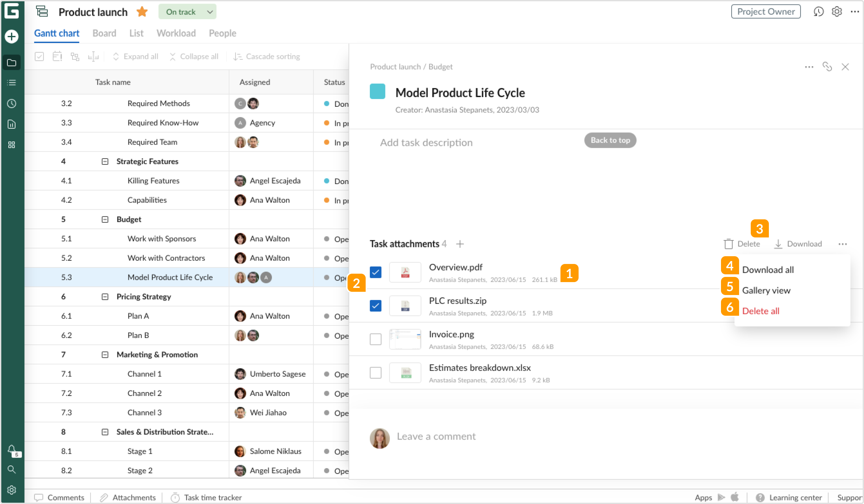This screenshot has width=864, height=504.
Task: Collapse the Budget task group
Action: (105, 219)
